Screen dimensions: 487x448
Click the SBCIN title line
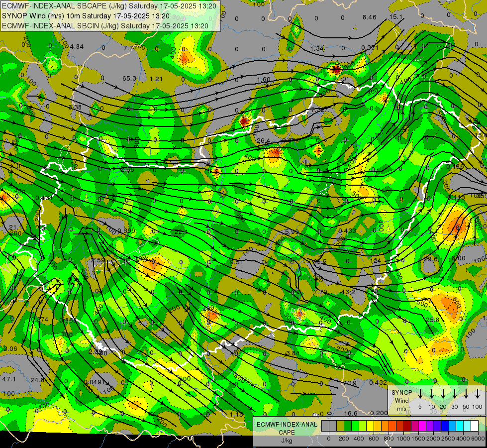coord(105,26)
